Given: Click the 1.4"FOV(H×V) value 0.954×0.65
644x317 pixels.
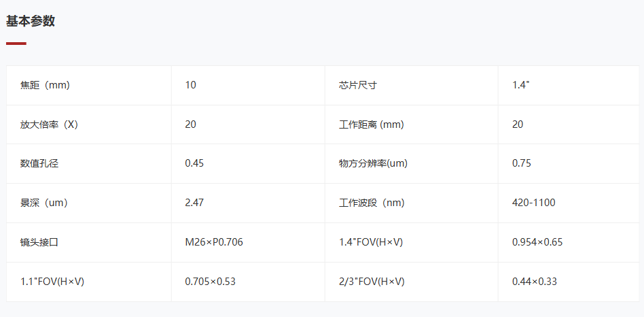Looking at the screenshot, I should point(537,242).
